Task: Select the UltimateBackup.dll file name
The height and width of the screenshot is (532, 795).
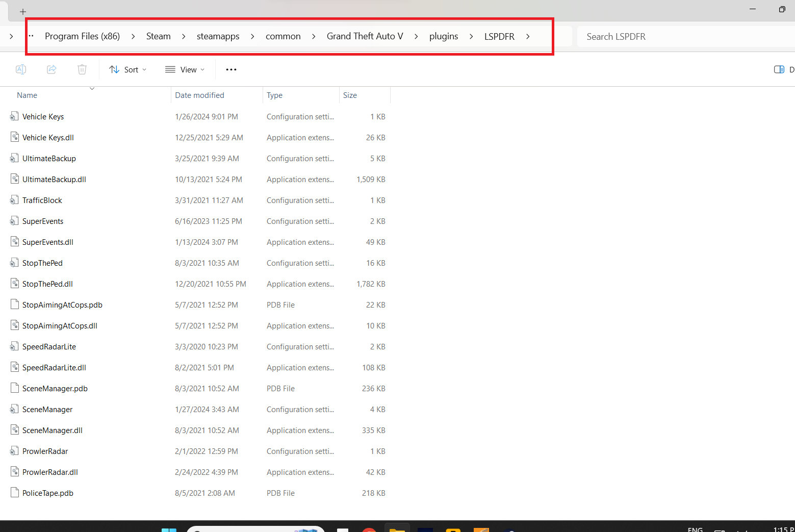Action: 54,180
